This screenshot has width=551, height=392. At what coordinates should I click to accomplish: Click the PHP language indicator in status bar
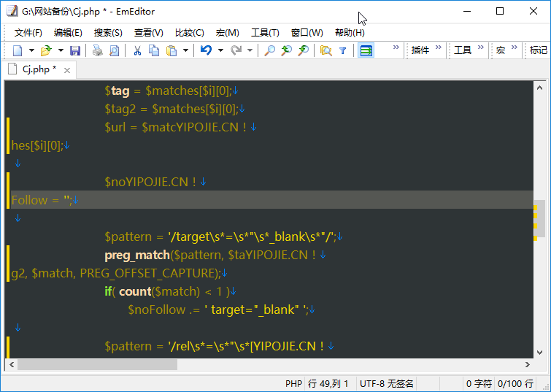[x=293, y=383]
